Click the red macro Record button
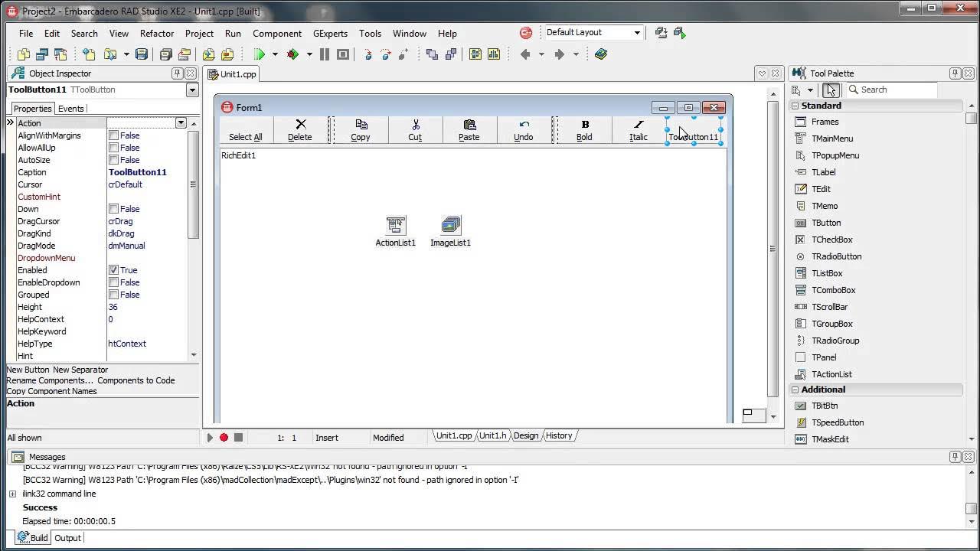The image size is (980, 551). coord(224,438)
